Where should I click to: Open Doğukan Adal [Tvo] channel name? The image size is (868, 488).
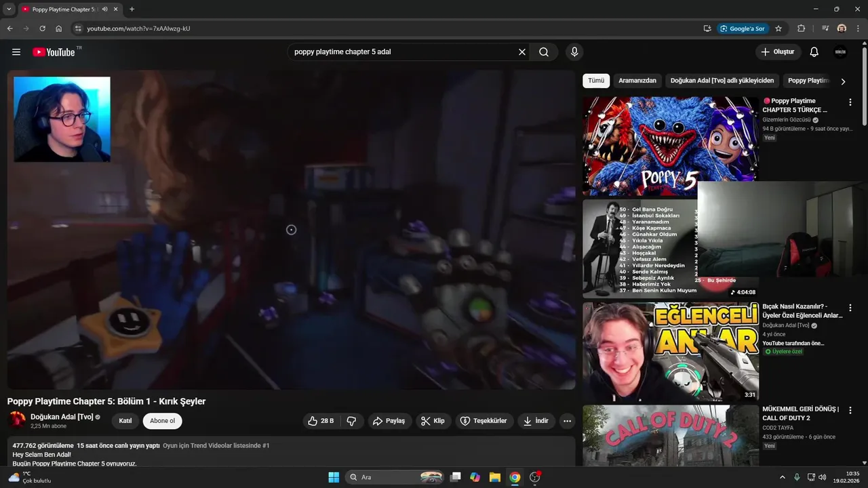click(x=62, y=417)
